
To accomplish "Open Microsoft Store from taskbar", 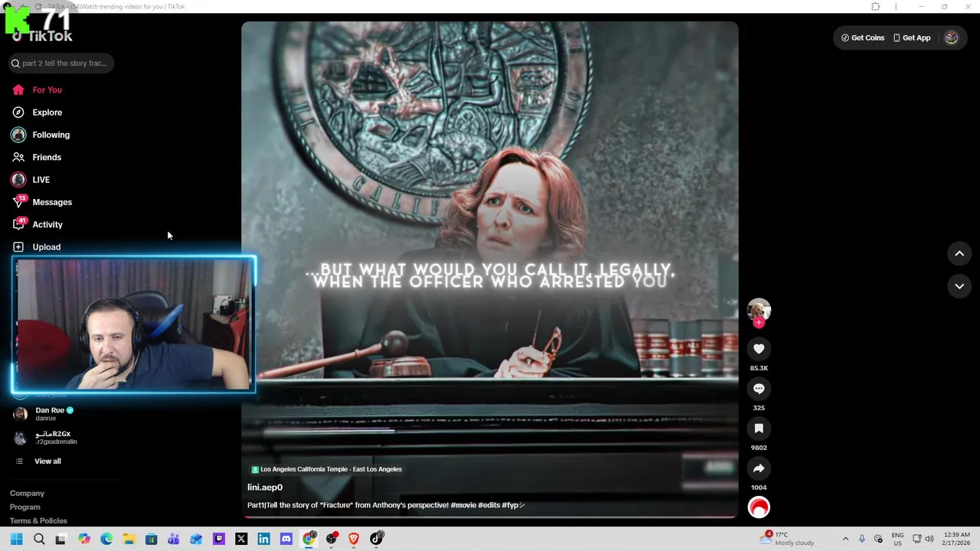I will 152,539.
